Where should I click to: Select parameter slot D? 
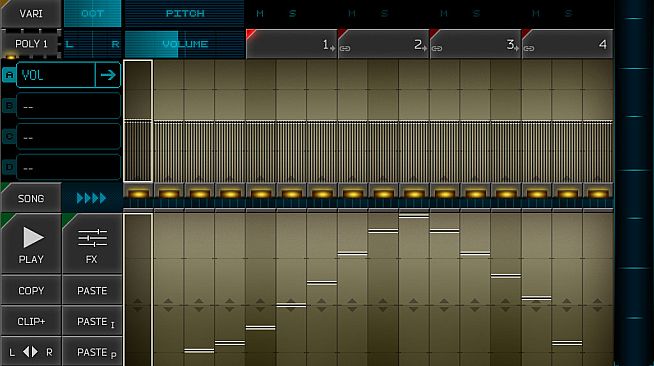9,167
